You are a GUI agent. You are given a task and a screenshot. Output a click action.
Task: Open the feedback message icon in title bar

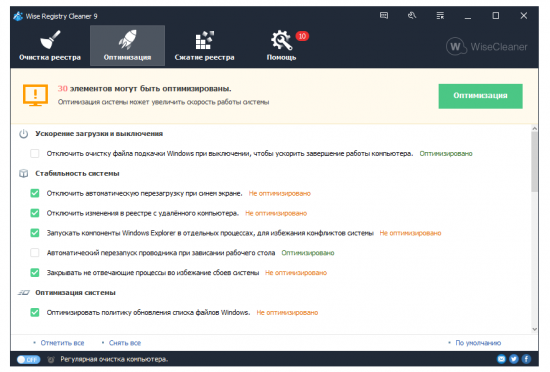384,15
